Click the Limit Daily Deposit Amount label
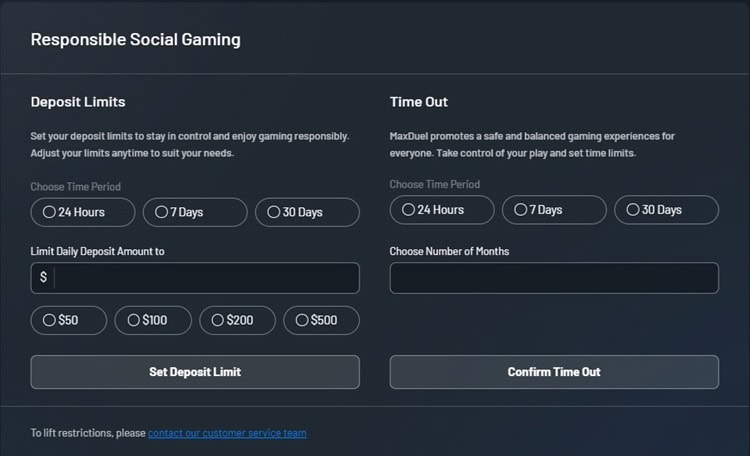 pyautogui.click(x=98, y=251)
